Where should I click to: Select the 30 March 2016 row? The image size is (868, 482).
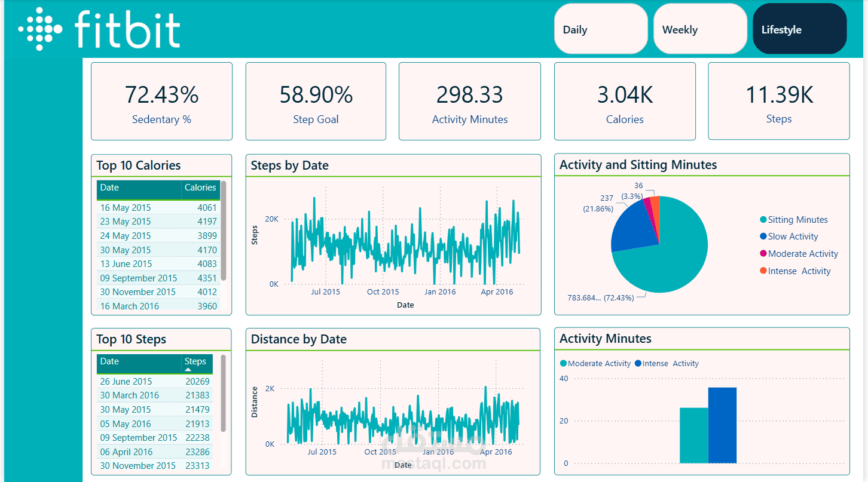[155, 395]
